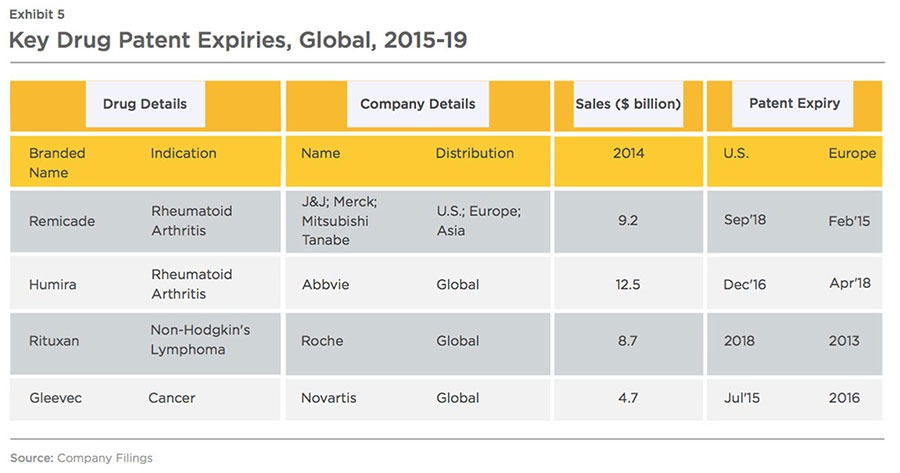Select the 'Abbvie' company cell
This screenshot has height=473, width=900.
click(325, 284)
